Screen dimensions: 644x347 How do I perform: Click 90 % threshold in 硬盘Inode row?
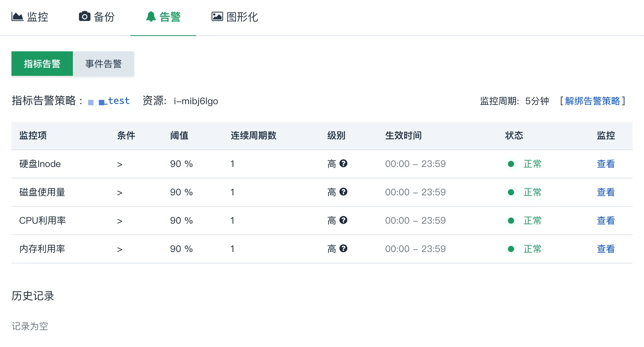(181, 164)
